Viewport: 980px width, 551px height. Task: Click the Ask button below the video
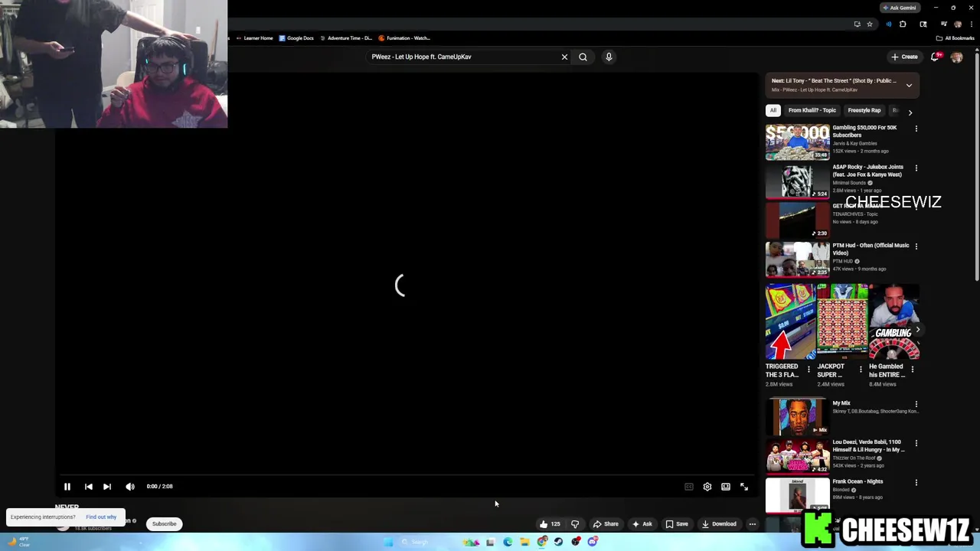click(642, 524)
